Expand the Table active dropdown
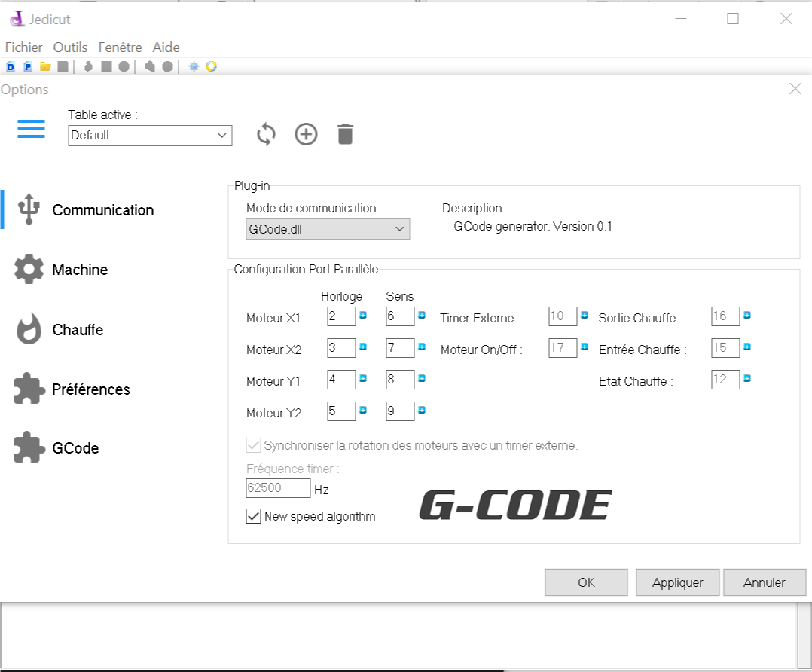This screenshot has width=812, height=672. pos(221,136)
